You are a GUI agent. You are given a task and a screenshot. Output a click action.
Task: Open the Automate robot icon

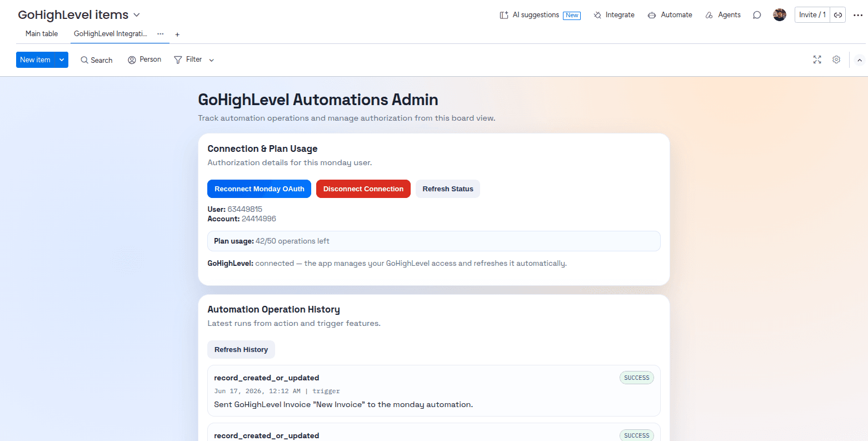coord(652,15)
